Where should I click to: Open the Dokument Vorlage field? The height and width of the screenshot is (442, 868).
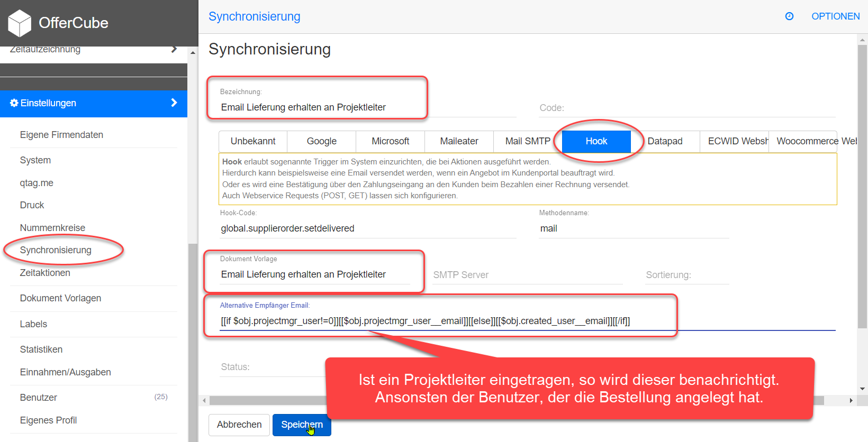[315, 274]
